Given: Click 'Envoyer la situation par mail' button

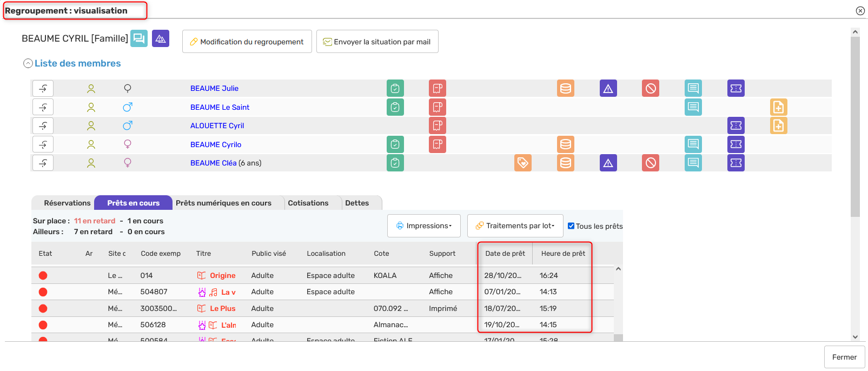Looking at the screenshot, I should coord(377,42).
